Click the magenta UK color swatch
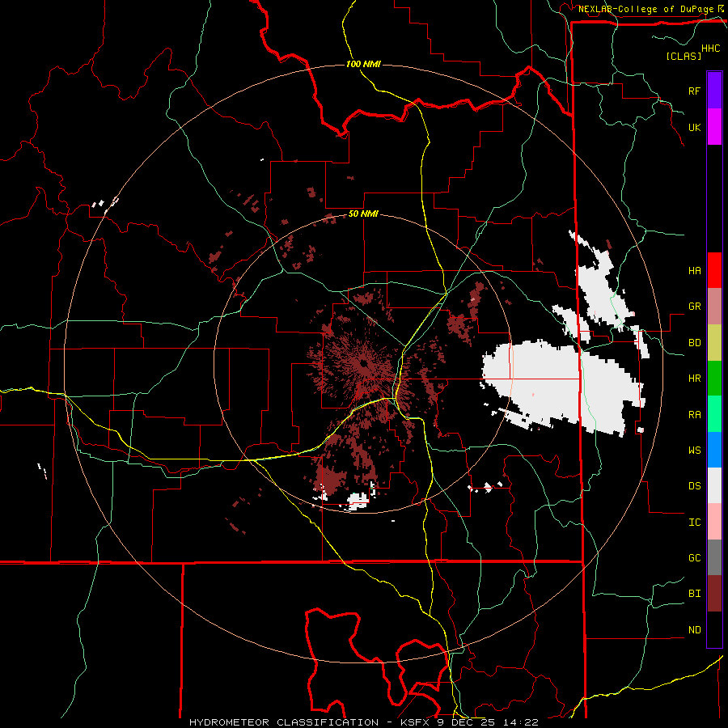Image resolution: width=728 pixels, height=728 pixels. 714,126
